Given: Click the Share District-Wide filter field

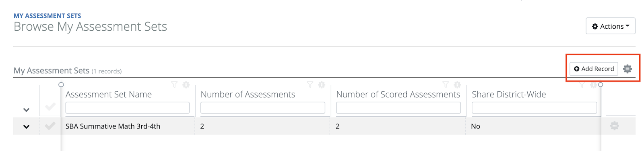Looking at the screenshot, I should pyautogui.click(x=535, y=108).
